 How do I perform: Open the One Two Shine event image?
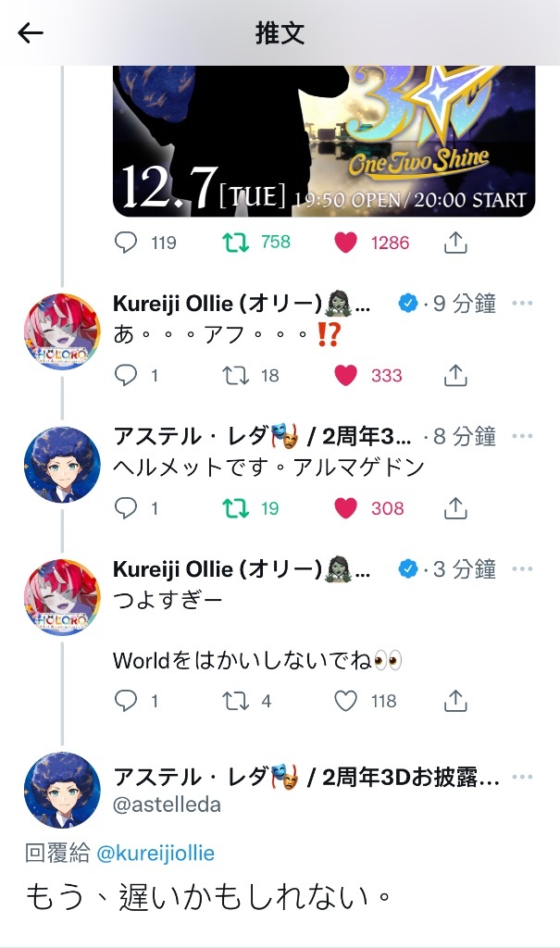click(324, 141)
